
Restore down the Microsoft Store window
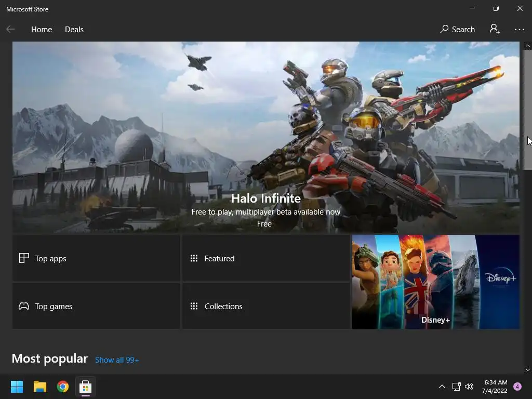[x=496, y=8]
